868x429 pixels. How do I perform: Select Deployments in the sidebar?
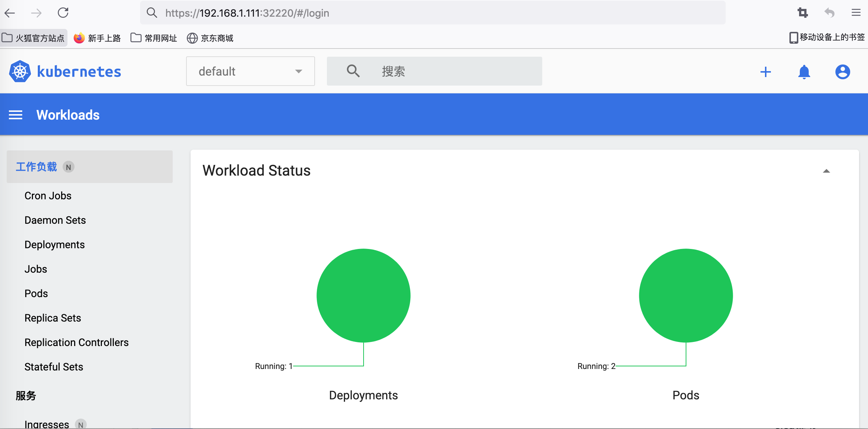[x=54, y=245]
